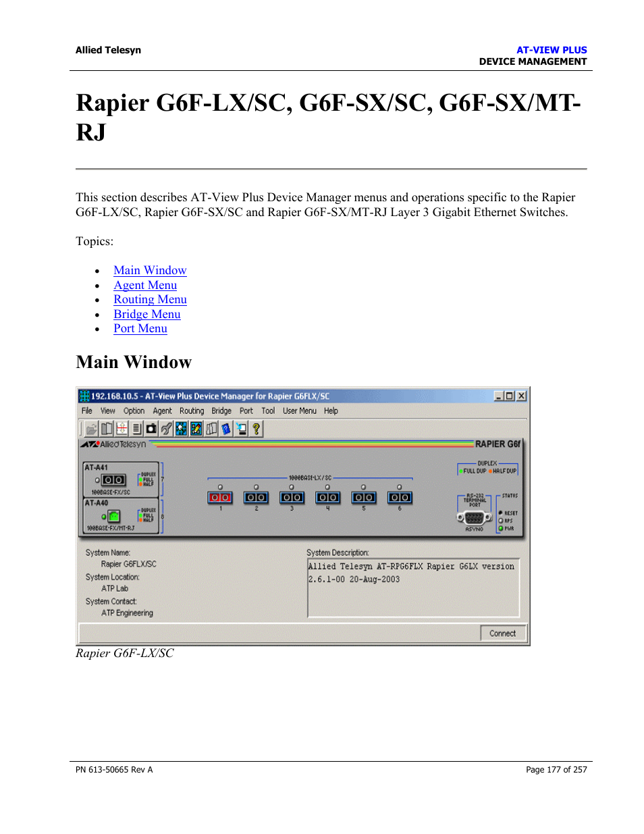Open the User Menu
Screen dimensions: 644x834
(x=300, y=411)
